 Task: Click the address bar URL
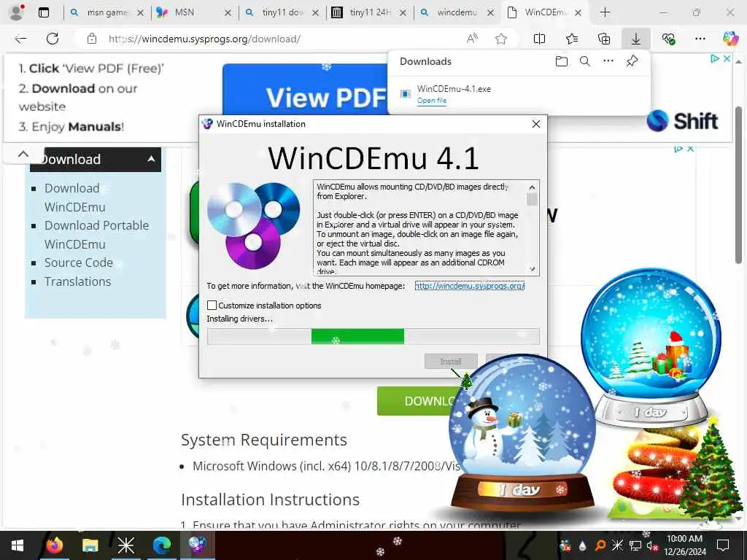204,39
